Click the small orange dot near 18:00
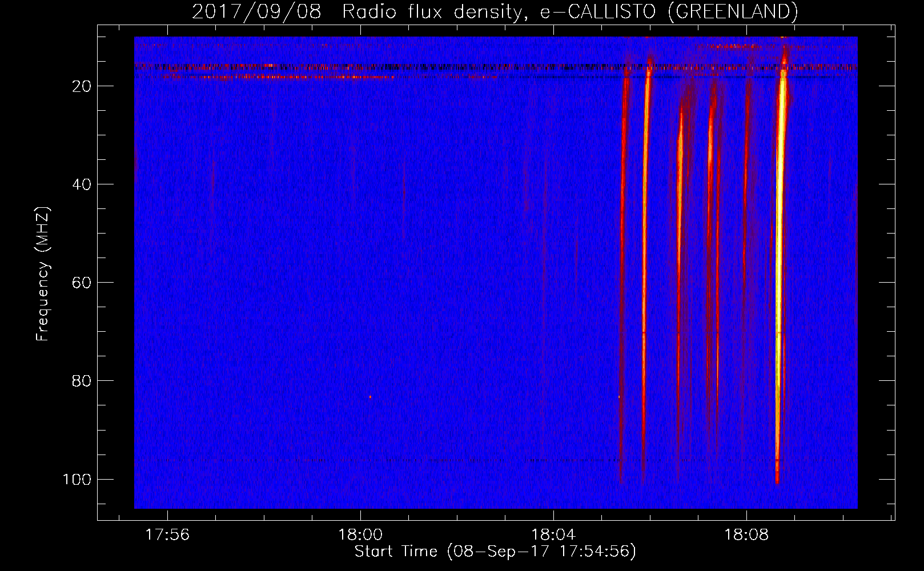Image resolution: width=924 pixels, height=571 pixels. point(370,396)
